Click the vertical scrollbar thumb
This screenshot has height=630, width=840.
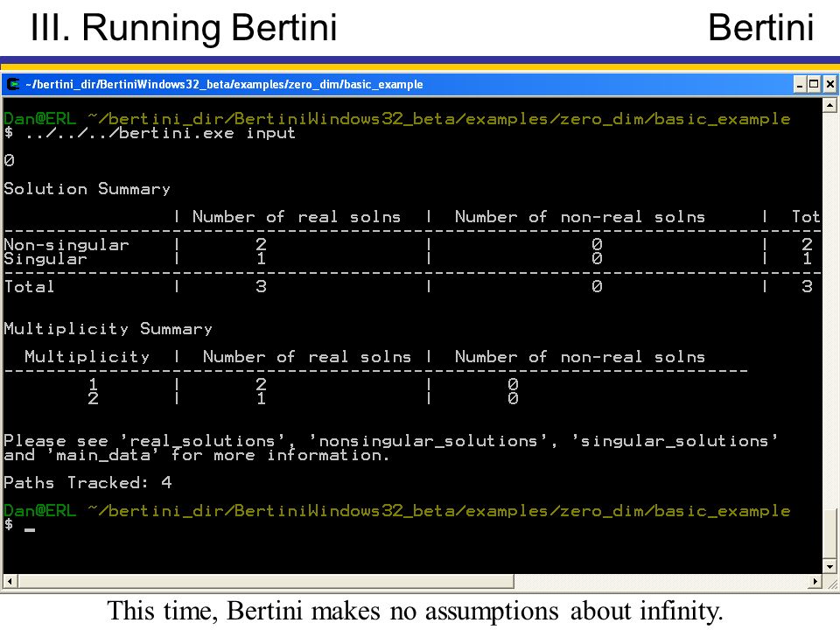click(829, 533)
